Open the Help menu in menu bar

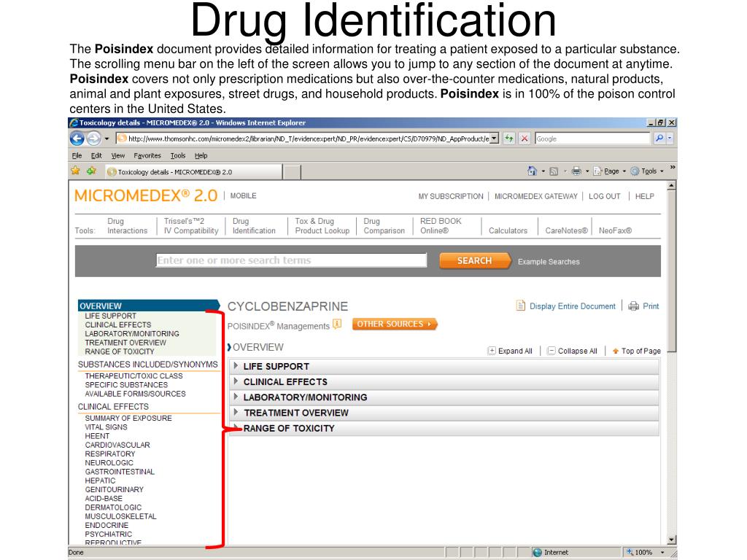point(201,156)
